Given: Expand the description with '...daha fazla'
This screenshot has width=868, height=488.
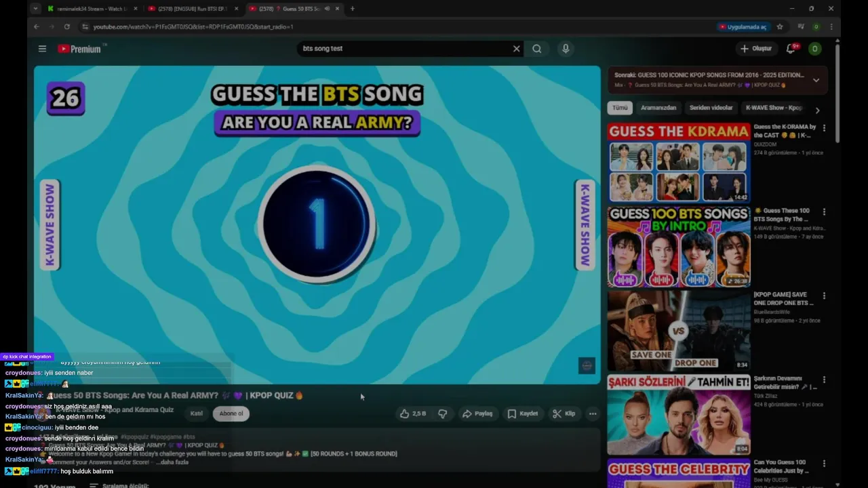Looking at the screenshot, I should [172, 462].
